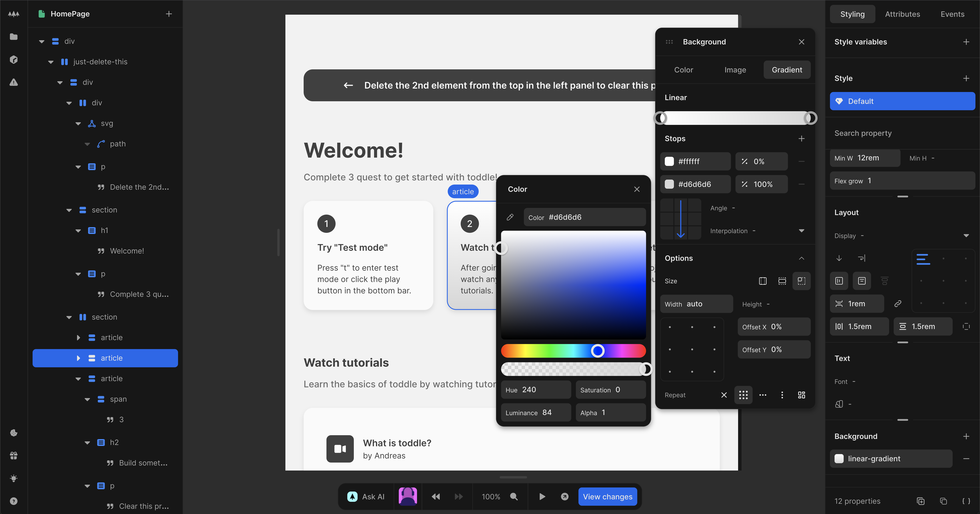Collapse the Options section chevron
980x514 pixels.
[802, 258]
